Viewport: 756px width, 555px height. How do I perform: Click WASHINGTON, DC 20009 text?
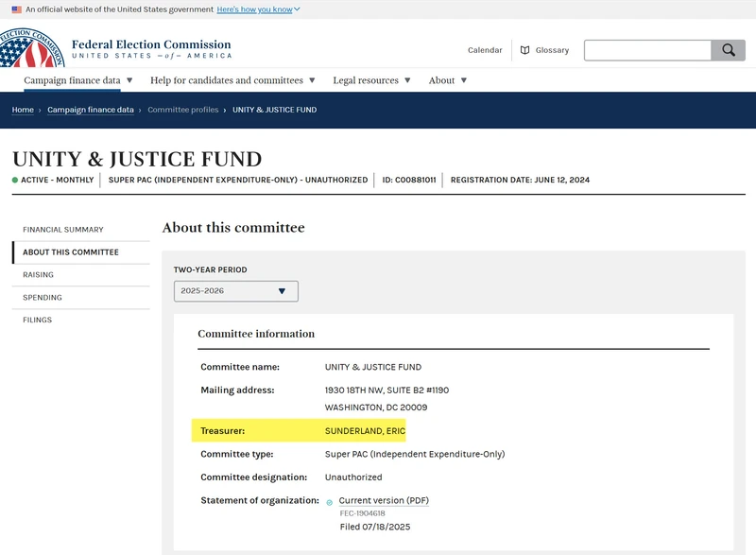tap(376, 408)
